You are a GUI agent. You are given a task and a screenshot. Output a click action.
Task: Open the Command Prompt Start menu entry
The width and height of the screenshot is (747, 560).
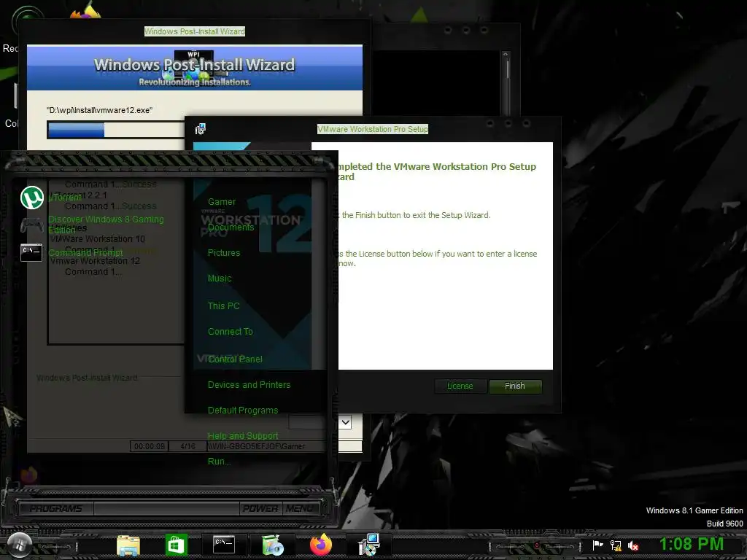pyautogui.click(x=86, y=253)
